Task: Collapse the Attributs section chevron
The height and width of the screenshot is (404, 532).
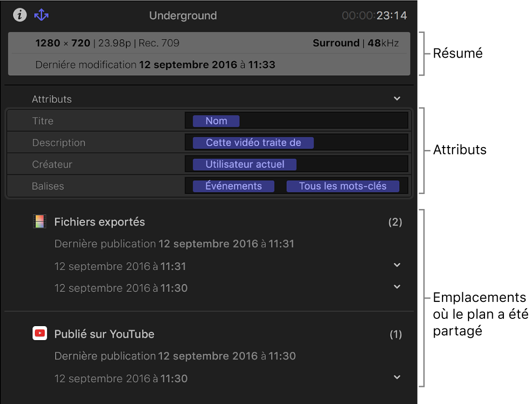Action: coord(397,99)
